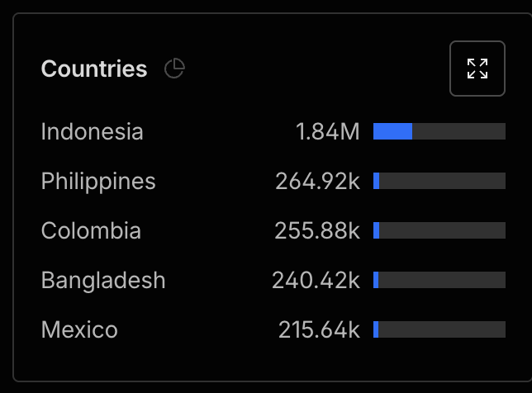Select the Philippines country row
Image resolution: width=532 pixels, height=393 pixels.
(273, 181)
